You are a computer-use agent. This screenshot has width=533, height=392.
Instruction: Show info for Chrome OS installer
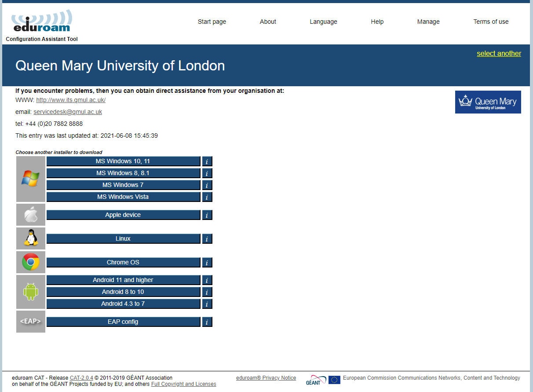pyautogui.click(x=207, y=263)
